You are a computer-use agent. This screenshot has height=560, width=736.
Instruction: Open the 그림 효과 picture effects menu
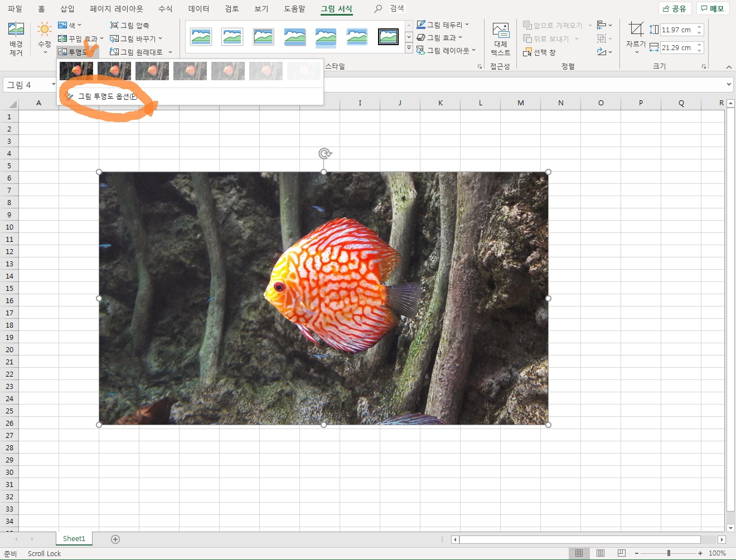pyautogui.click(x=439, y=37)
